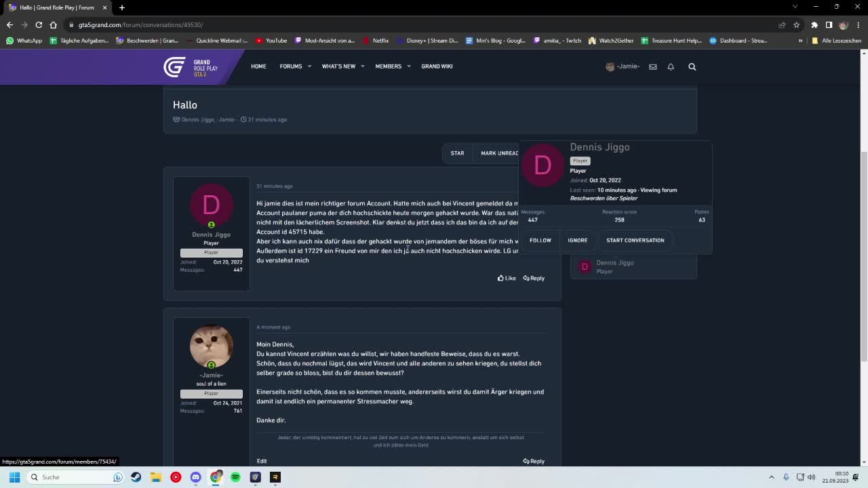Image resolution: width=868 pixels, height=488 pixels.
Task: Open the notifications bell icon
Action: pos(670,66)
